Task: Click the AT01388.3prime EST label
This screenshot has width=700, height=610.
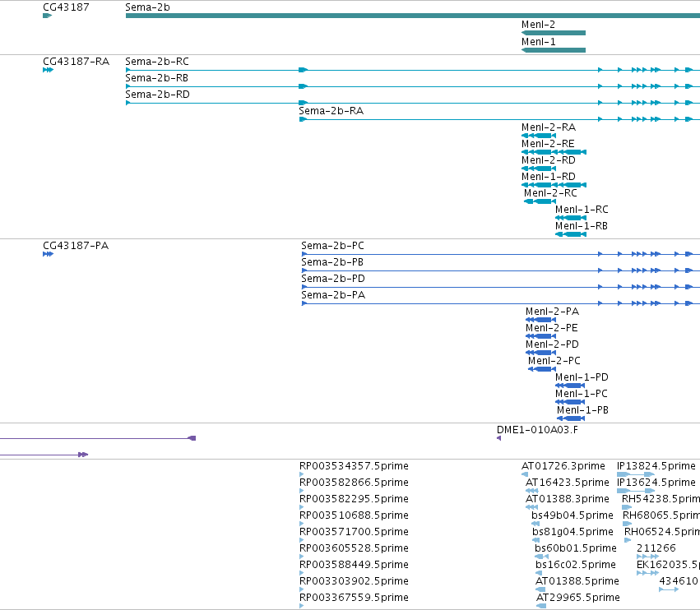Action: coord(567,499)
